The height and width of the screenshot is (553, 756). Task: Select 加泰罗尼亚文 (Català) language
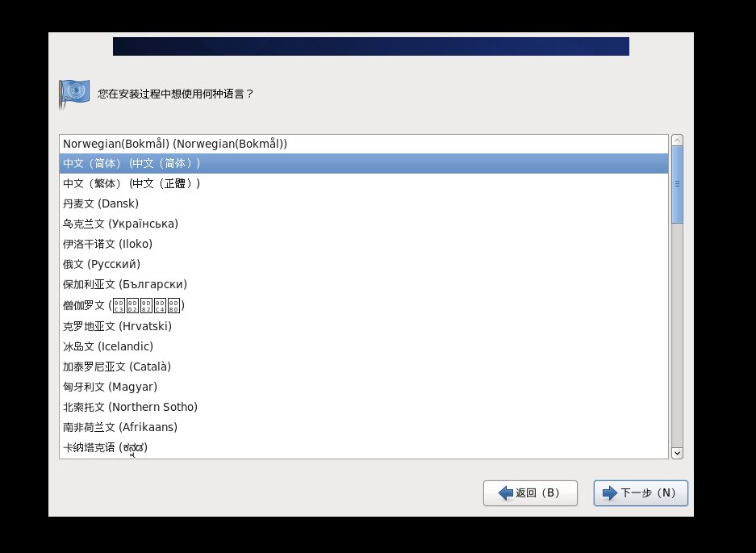[364, 367]
